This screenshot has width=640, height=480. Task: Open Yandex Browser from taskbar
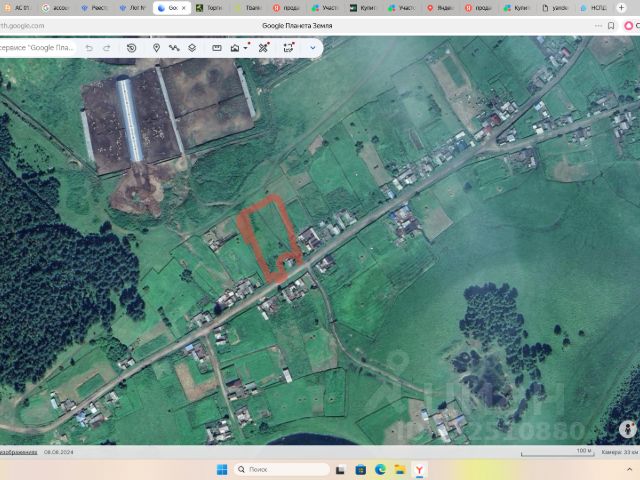pyautogui.click(x=419, y=470)
